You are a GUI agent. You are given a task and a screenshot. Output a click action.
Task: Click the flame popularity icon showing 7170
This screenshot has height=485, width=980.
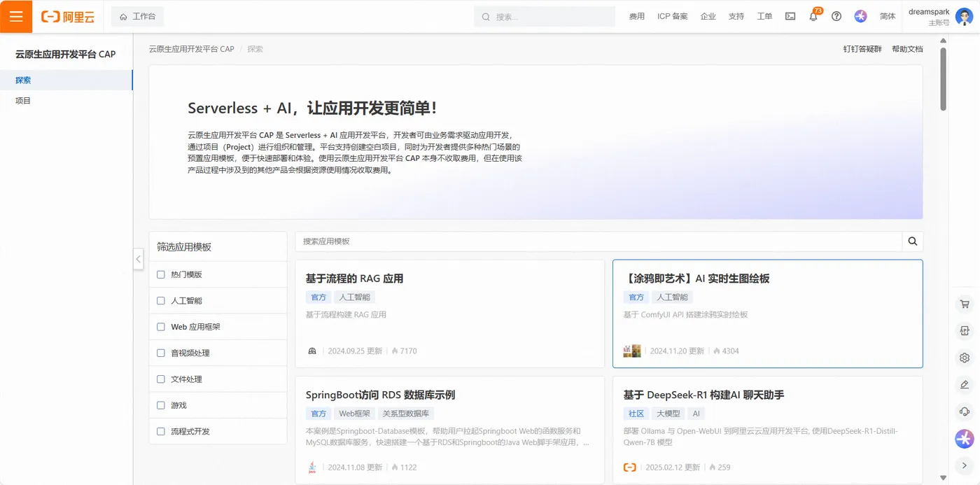(x=395, y=351)
